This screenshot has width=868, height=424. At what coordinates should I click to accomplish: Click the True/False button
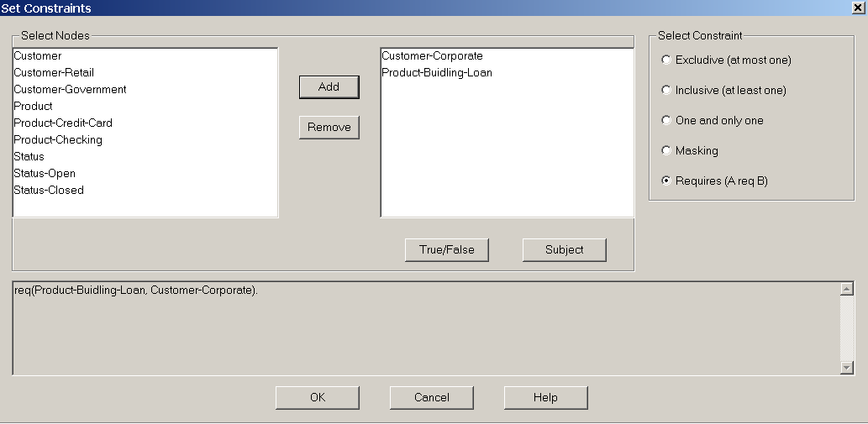447,250
